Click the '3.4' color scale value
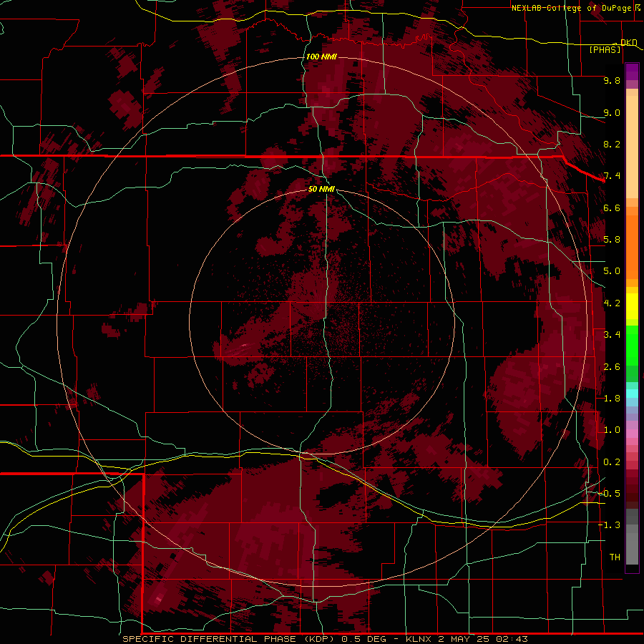 [612, 335]
